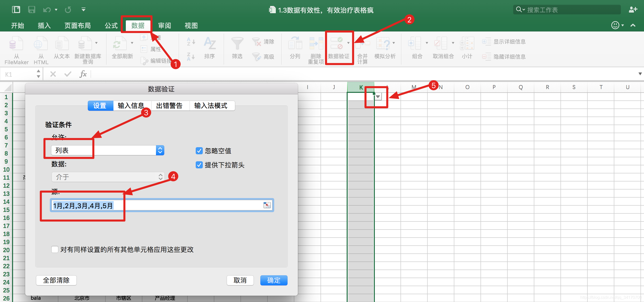Switch to the 页面布局 ribbon tab
Image resolution: width=644 pixels, height=302 pixels.
tap(77, 25)
